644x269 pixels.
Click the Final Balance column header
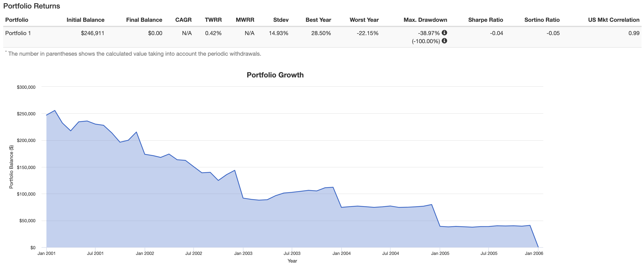(144, 20)
